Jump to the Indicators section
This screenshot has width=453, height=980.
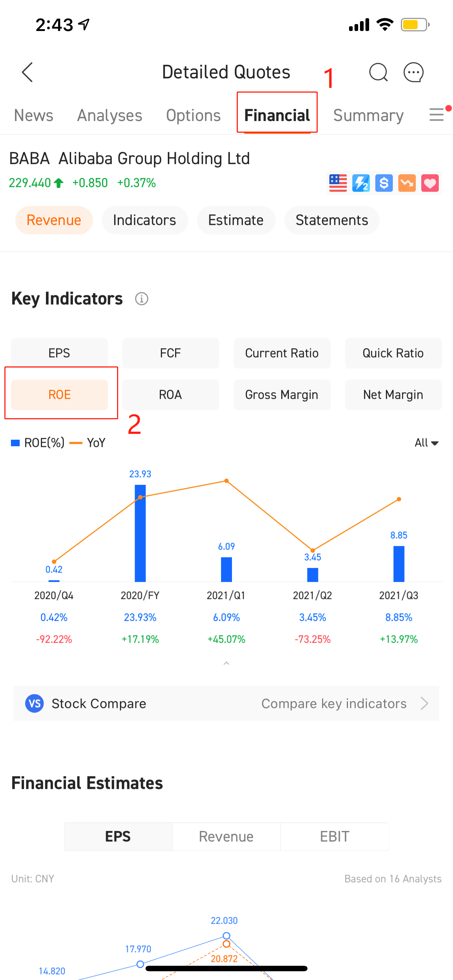(145, 220)
